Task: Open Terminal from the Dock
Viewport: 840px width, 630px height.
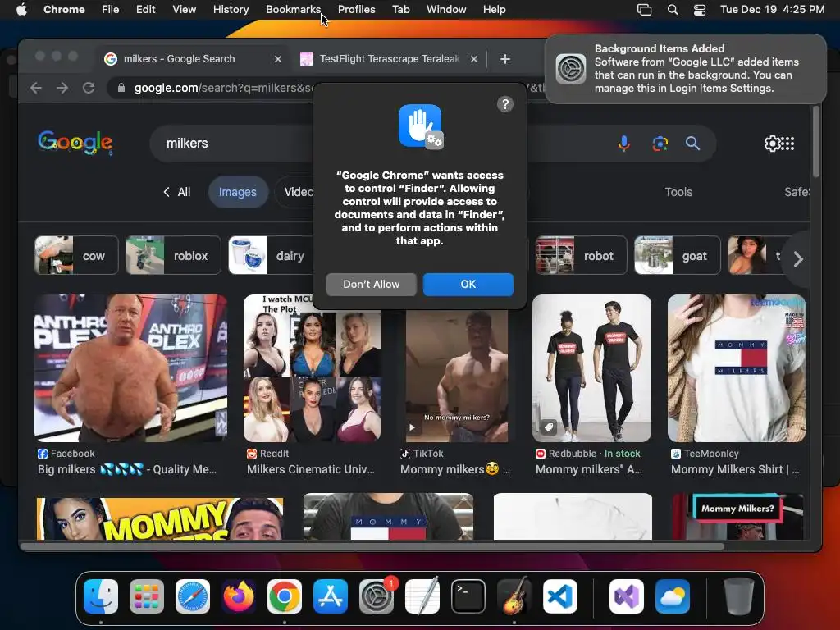Action: coord(468,596)
